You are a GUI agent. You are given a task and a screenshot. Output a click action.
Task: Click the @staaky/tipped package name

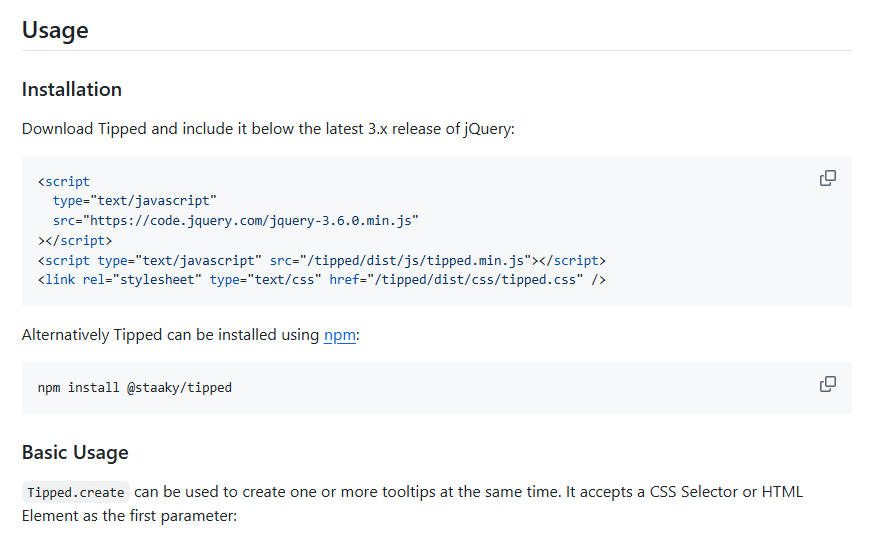pos(179,387)
